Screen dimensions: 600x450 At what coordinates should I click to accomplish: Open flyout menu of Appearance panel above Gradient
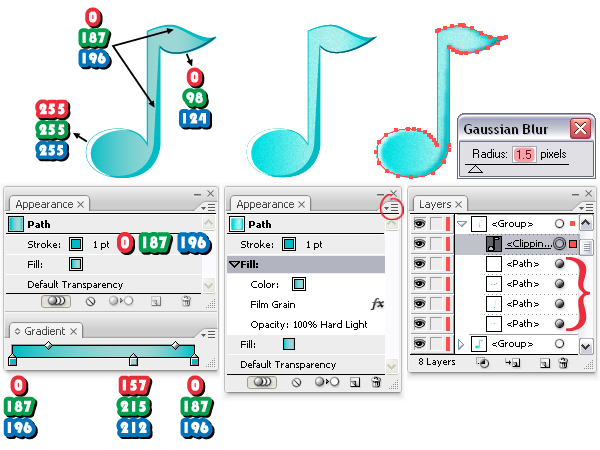pos(208,207)
